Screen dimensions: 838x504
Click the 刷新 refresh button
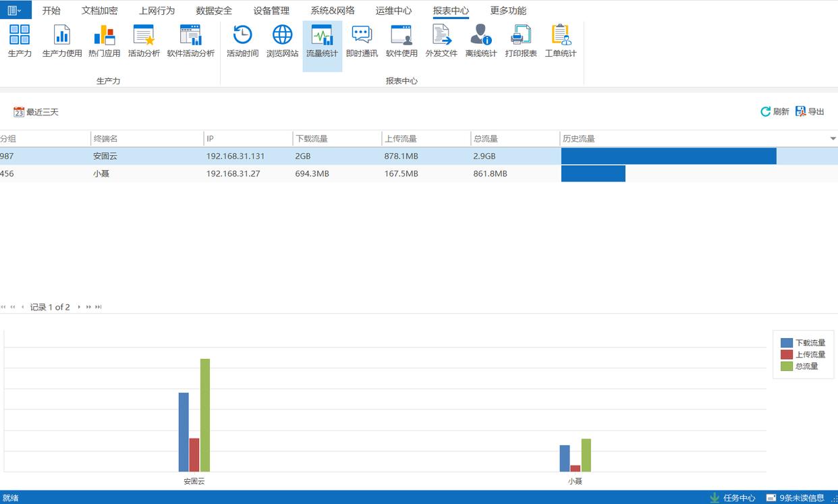(x=775, y=112)
